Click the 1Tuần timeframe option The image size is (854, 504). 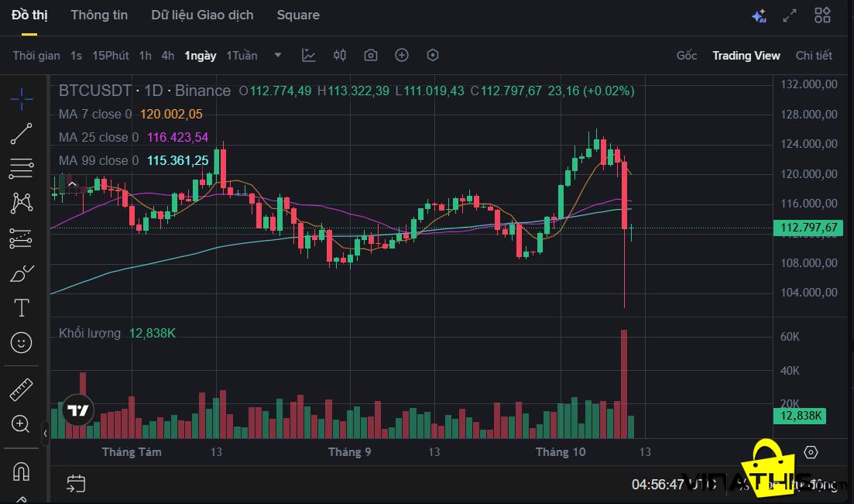point(242,55)
